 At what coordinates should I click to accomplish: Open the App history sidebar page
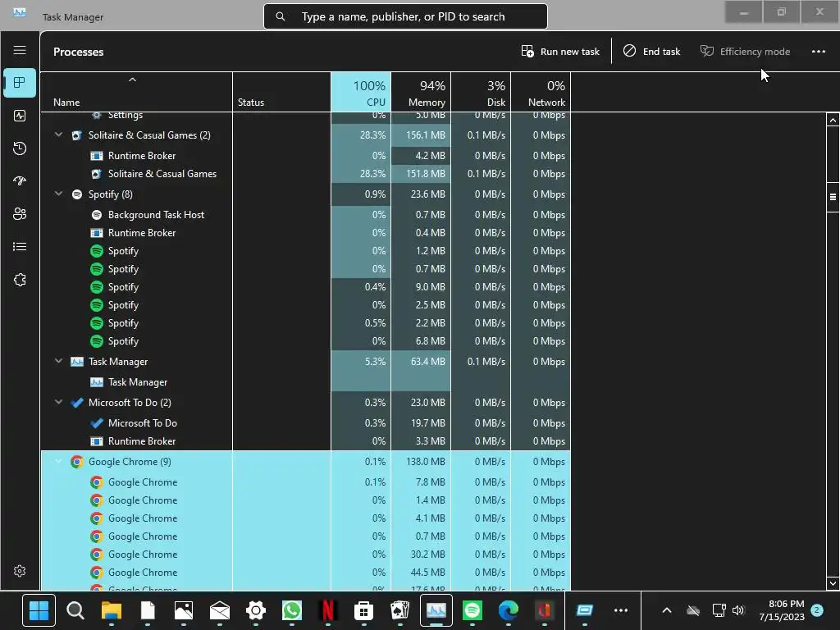tap(20, 148)
